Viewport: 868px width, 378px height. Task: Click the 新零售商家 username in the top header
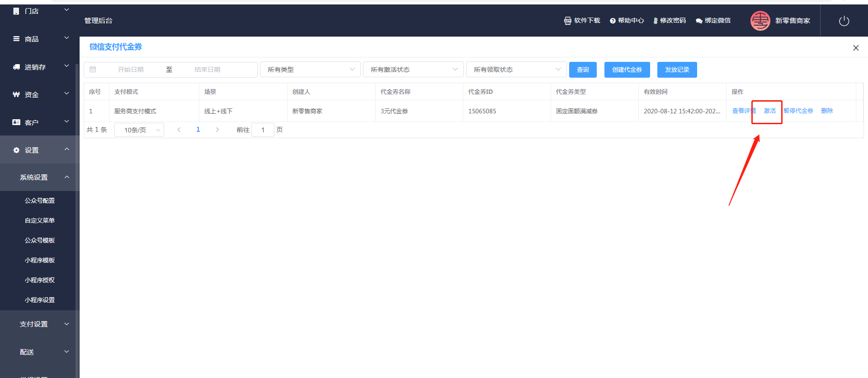click(x=793, y=21)
